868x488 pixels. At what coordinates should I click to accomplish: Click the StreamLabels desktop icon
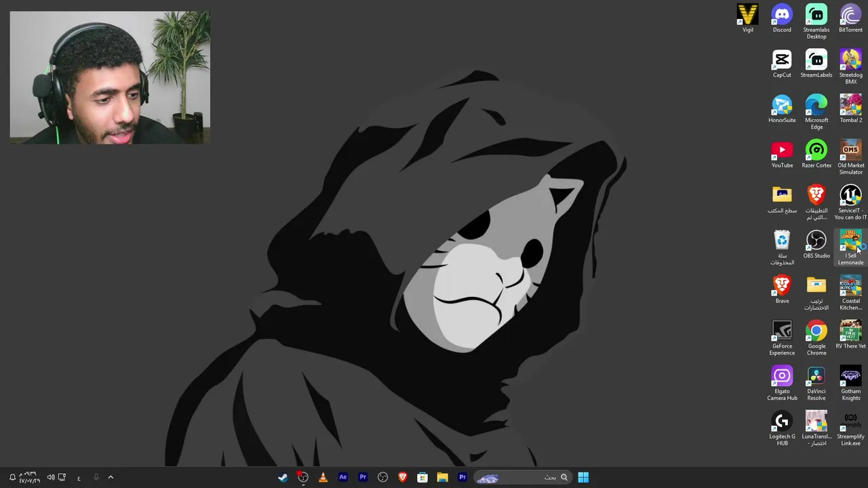(x=816, y=64)
